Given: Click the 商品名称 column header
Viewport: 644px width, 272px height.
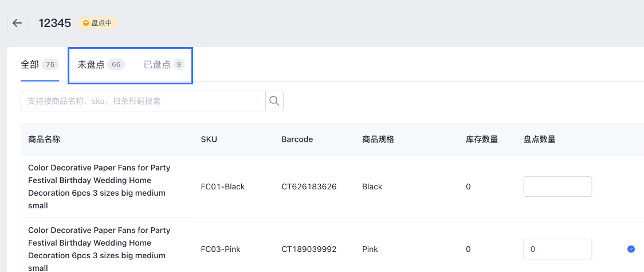Looking at the screenshot, I should pos(44,139).
